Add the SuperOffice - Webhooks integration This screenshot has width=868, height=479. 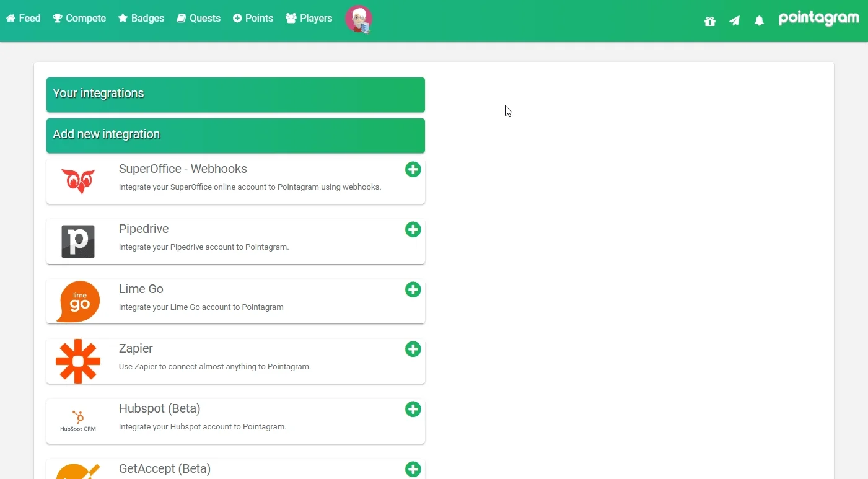click(413, 170)
